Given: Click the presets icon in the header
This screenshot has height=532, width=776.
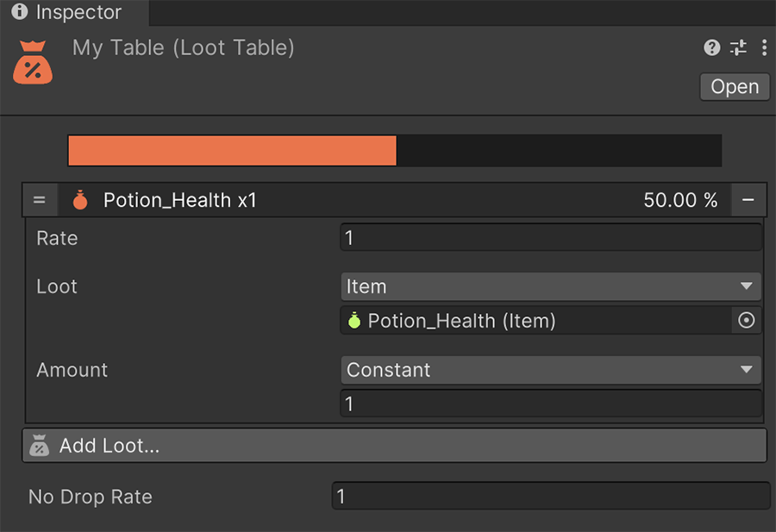Looking at the screenshot, I should 738,47.
